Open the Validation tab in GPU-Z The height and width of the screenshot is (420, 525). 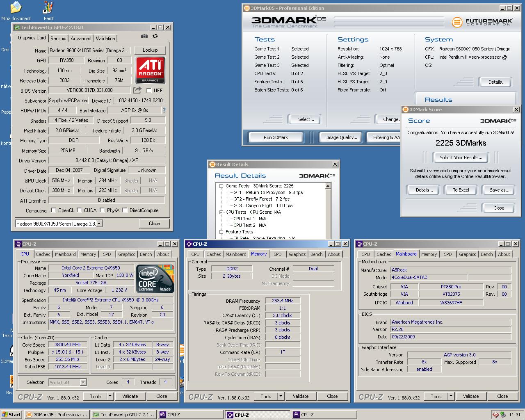(x=105, y=38)
